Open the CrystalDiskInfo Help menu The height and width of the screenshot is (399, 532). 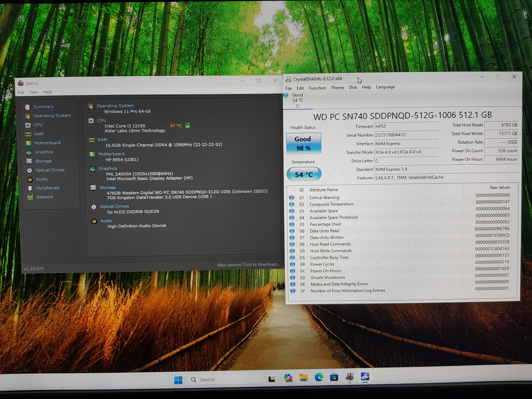[367, 87]
